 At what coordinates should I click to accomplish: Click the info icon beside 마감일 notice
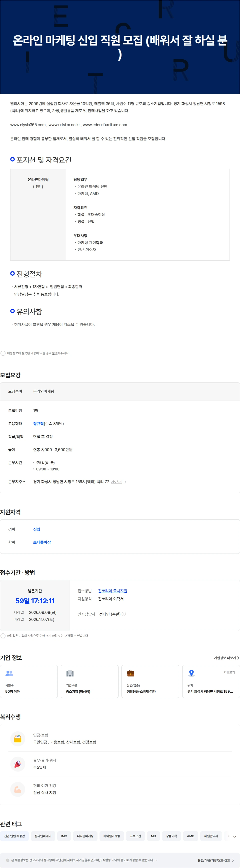[x=3, y=636]
